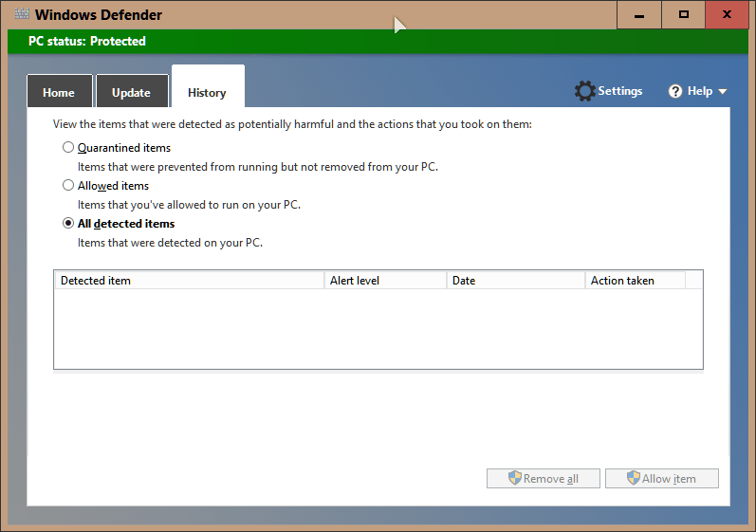Minimize the Windows Defender window
This screenshot has height=532, width=756.
click(x=639, y=15)
